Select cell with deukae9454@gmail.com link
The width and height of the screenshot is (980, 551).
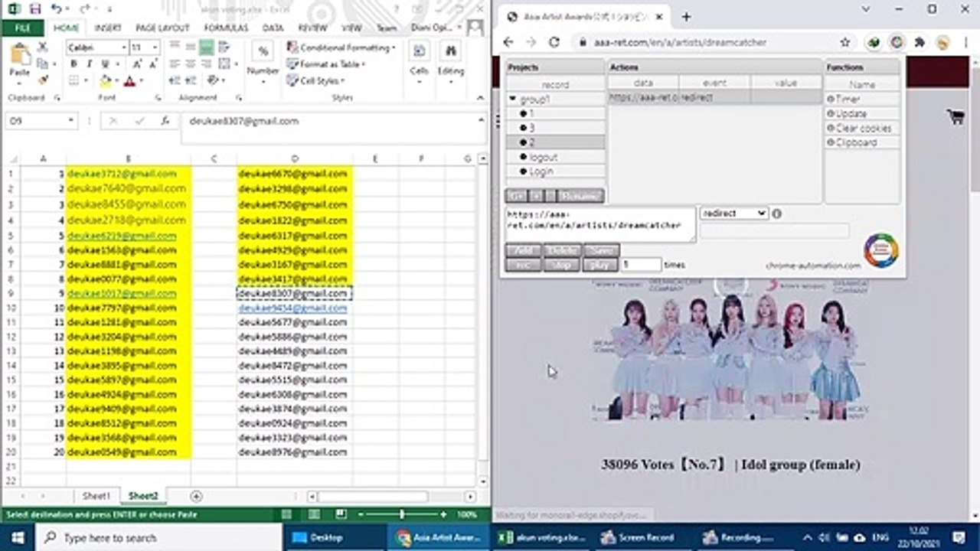pyautogui.click(x=295, y=308)
